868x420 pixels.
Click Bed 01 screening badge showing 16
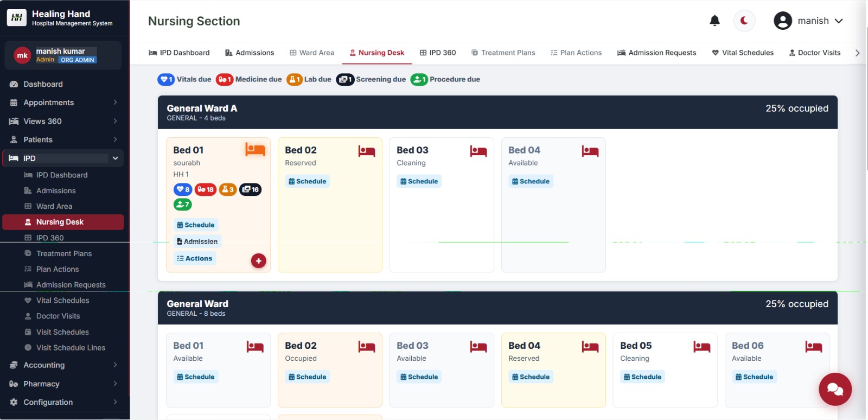click(x=251, y=189)
